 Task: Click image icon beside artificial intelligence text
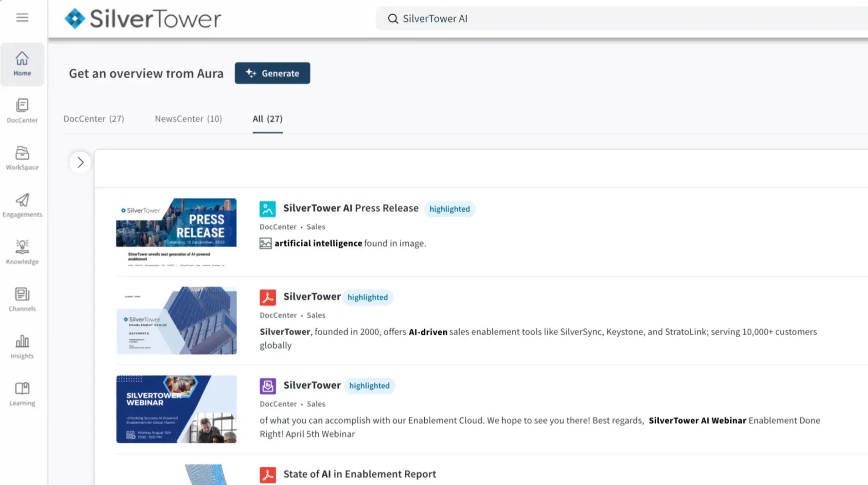pyautogui.click(x=265, y=243)
